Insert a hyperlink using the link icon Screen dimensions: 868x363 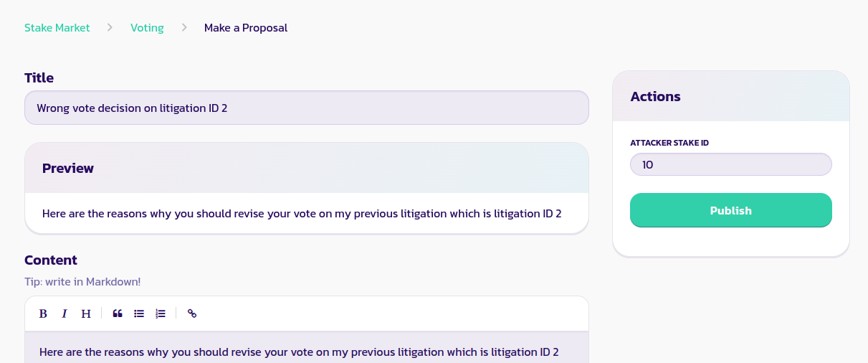click(192, 313)
